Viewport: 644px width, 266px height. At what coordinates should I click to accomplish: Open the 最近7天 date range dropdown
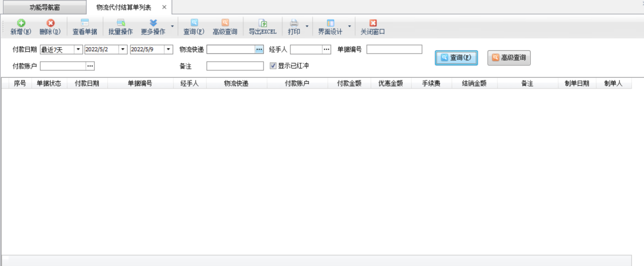pyautogui.click(x=78, y=49)
